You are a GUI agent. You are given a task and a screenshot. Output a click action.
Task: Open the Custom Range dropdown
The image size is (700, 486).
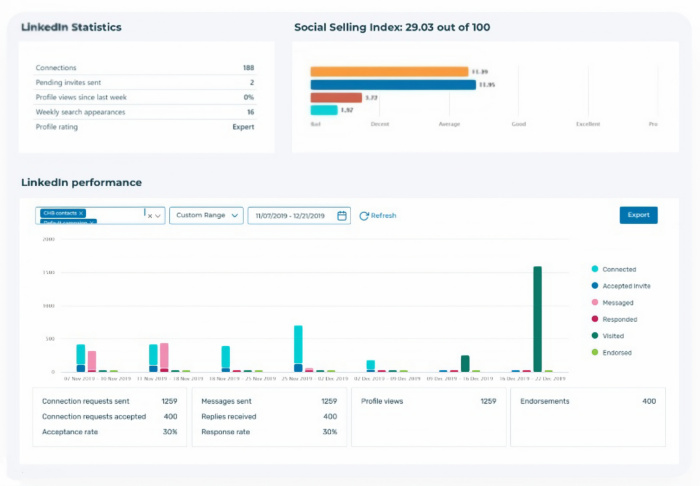[206, 215]
